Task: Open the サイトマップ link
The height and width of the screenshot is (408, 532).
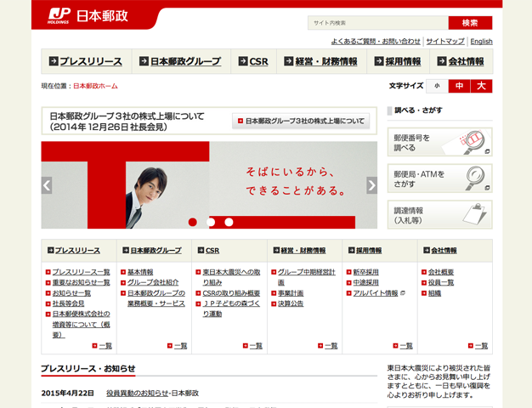Action: tap(445, 42)
